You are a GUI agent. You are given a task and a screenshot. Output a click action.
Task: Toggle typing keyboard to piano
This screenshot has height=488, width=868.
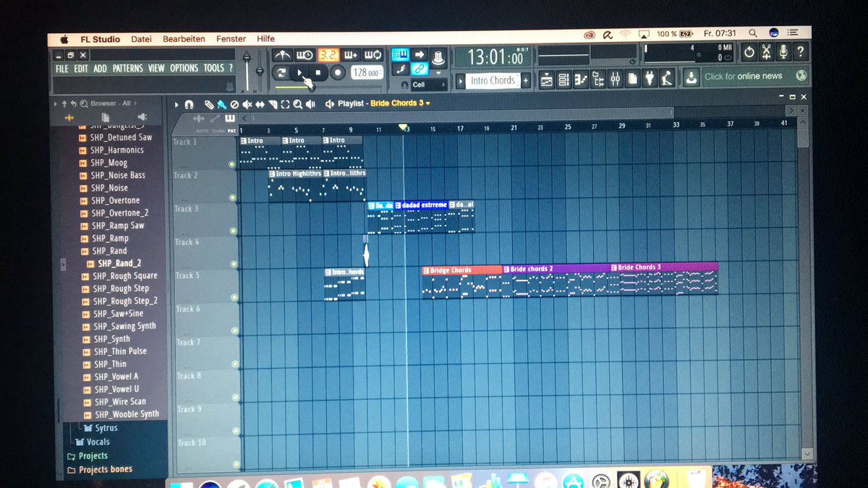(400, 55)
